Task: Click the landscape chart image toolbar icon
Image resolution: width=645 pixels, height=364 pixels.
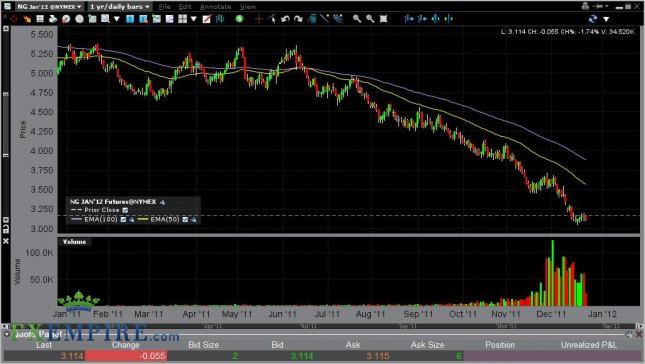Action: coord(156,19)
